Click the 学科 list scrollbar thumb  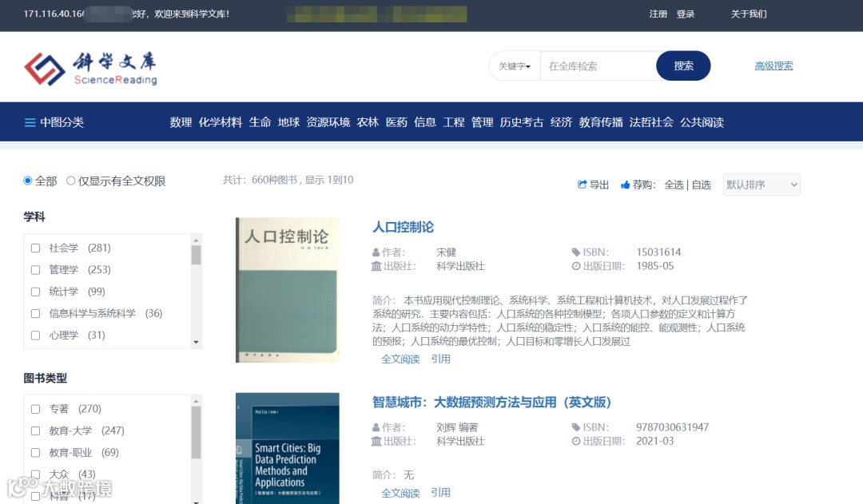pos(196,256)
